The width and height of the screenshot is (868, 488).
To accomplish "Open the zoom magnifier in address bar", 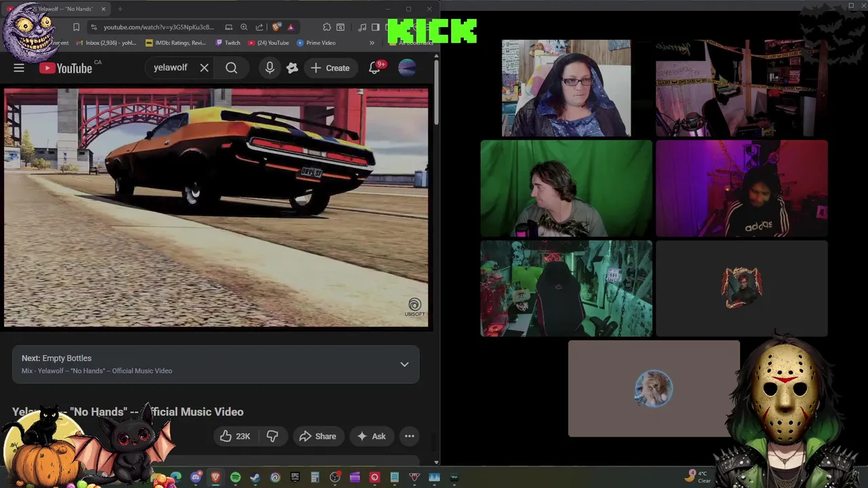I will point(243,27).
